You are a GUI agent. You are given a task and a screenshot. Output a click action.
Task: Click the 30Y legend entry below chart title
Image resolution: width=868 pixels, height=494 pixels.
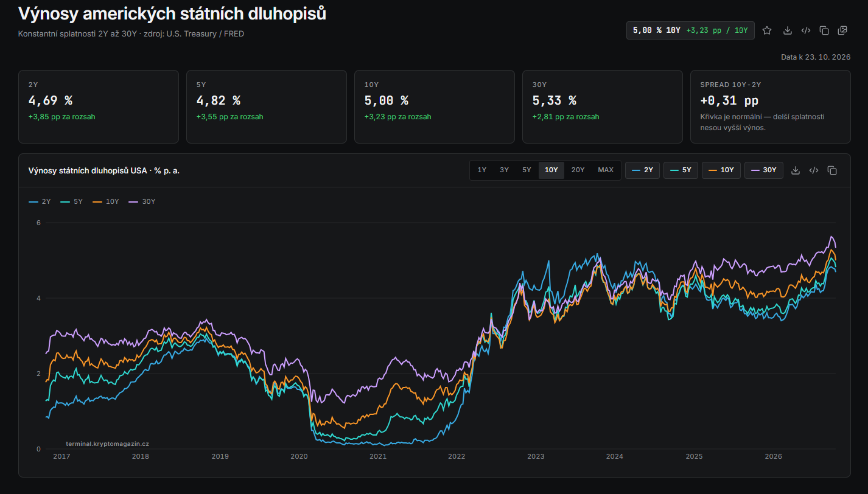pyautogui.click(x=142, y=201)
